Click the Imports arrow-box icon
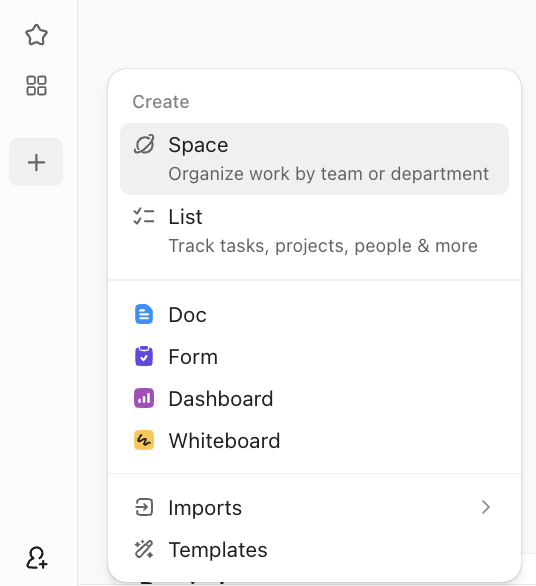The width and height of the screenshot is (536, 586). click(x=144, y=508)
